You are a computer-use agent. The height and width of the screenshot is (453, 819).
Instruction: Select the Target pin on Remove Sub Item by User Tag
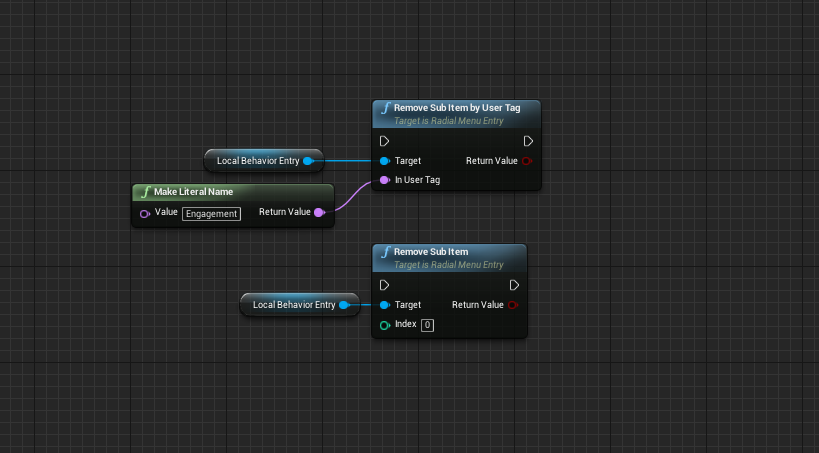click(x=384, y=160)
